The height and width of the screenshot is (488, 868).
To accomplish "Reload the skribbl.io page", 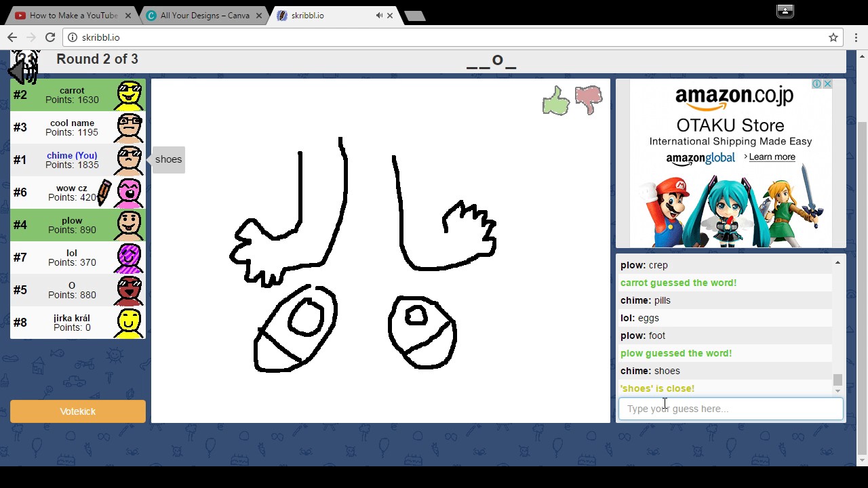I will 50,37.
